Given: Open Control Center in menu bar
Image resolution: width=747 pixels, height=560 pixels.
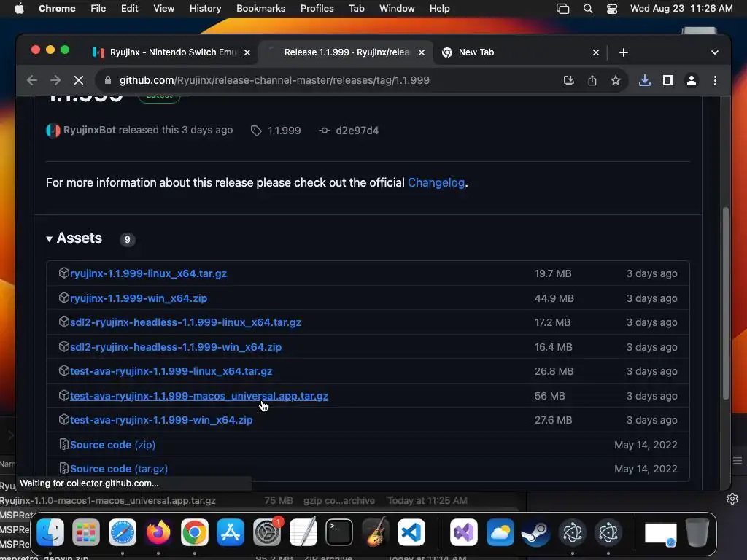Looking at the screenshot, I should click(612, 9).
